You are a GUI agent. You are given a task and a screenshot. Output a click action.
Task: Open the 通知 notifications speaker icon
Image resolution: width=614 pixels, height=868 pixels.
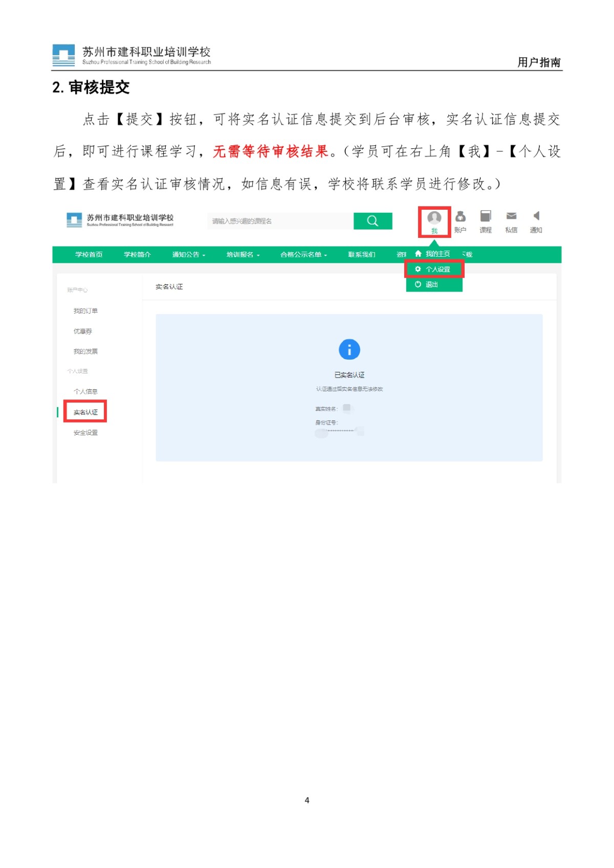(536, 216)
